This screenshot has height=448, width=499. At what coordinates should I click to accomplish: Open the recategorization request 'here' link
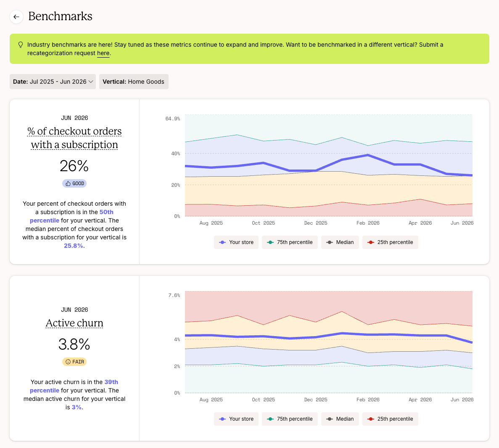103,53
